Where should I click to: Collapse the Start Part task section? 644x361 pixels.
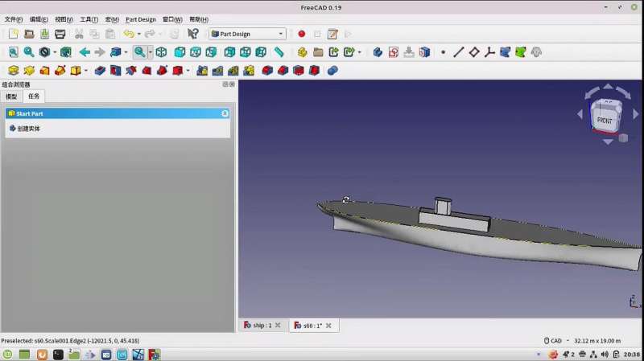(225, 114)
